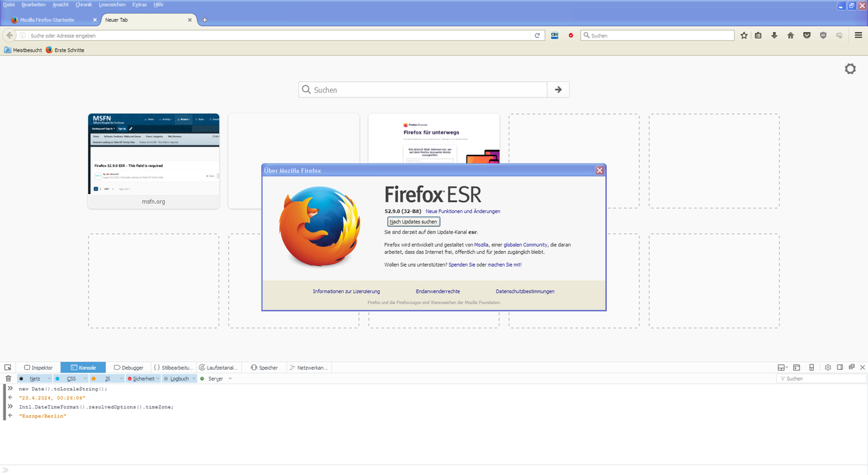Open Datenschutzbestimmungen link

tap(525, 291)
